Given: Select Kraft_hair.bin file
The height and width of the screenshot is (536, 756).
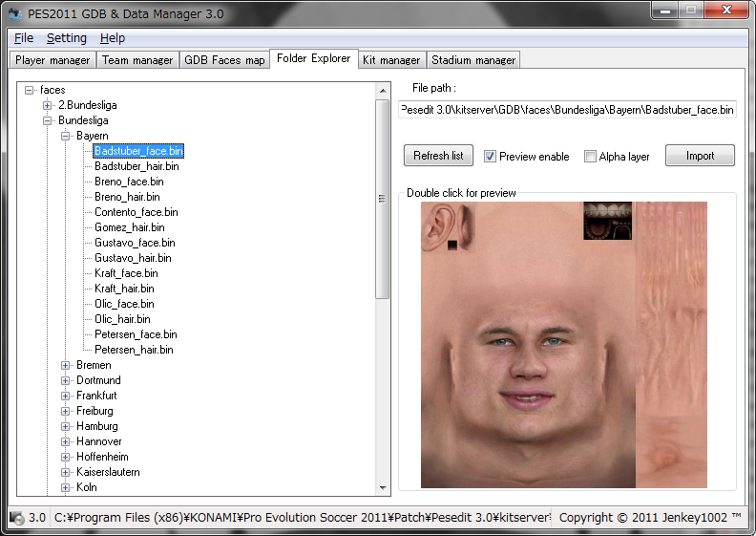Looking at the screenshot, I should pyautogui.click(x=124, y=289).
